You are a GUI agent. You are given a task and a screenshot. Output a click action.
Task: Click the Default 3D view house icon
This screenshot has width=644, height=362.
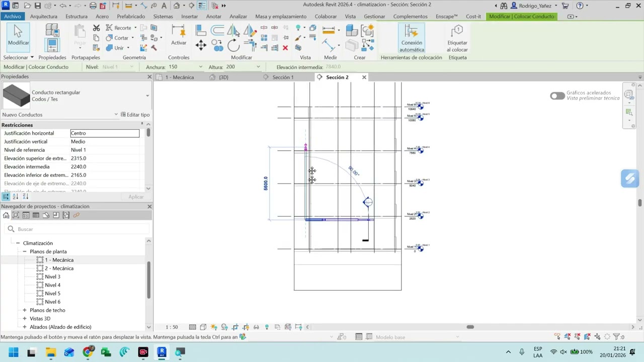tap(177, 6)
